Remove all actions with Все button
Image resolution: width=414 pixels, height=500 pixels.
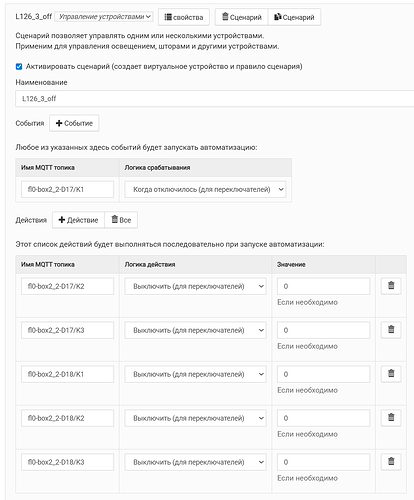pos(121,220)
